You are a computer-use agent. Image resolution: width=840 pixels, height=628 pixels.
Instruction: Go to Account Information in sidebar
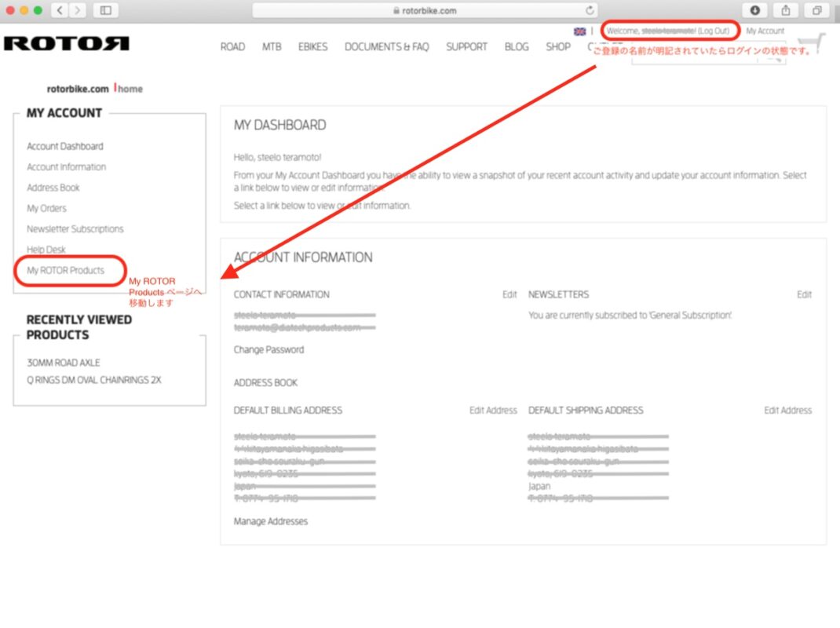click(66, 167)
